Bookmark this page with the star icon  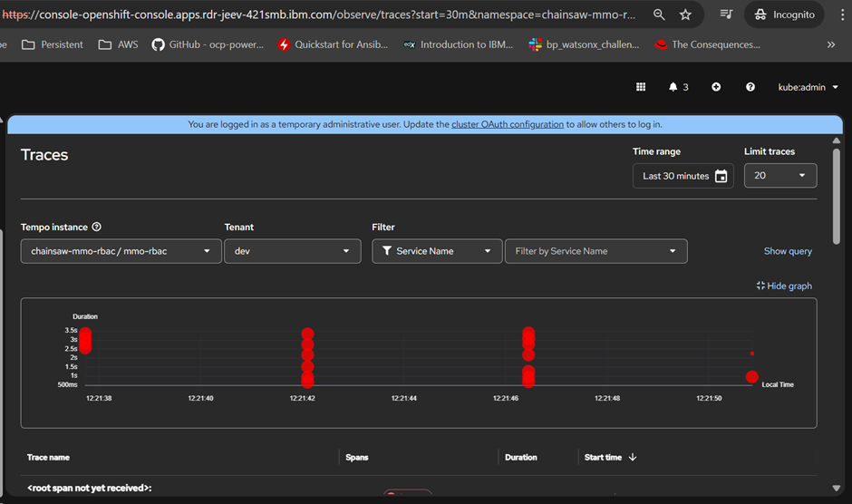click(685, 15)
